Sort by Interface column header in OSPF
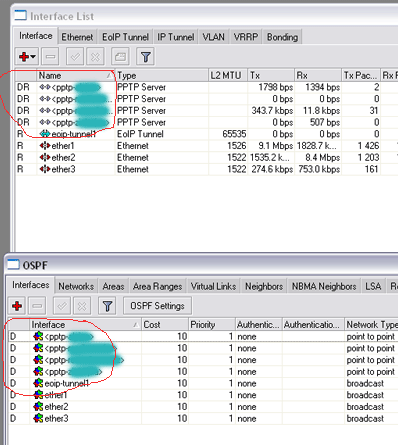This screenshot has height=445, width=398. point(85,324)
